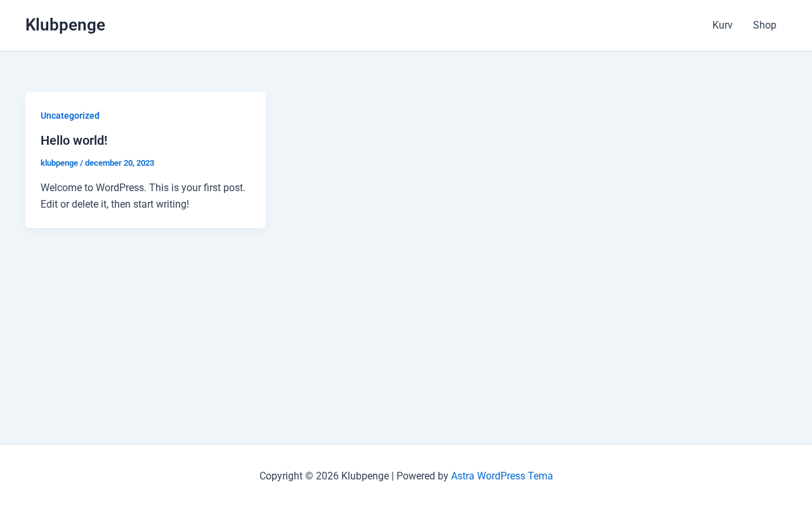Click the Klubpenge site title in header
The height and width of the screenshot is (508, 812).
coord(65,25)
